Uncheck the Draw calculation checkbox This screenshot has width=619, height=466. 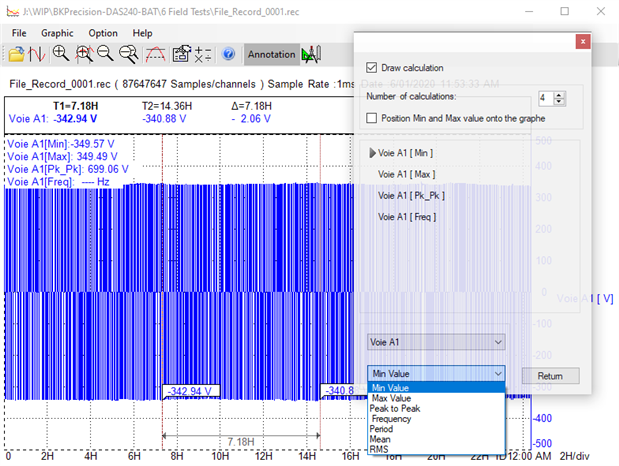click(x=372, y=67)
